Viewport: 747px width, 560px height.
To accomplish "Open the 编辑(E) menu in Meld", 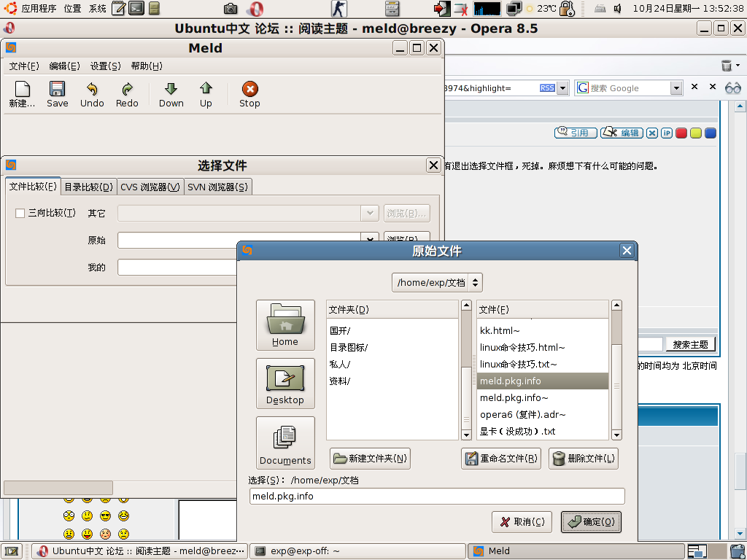I will 64,66.
